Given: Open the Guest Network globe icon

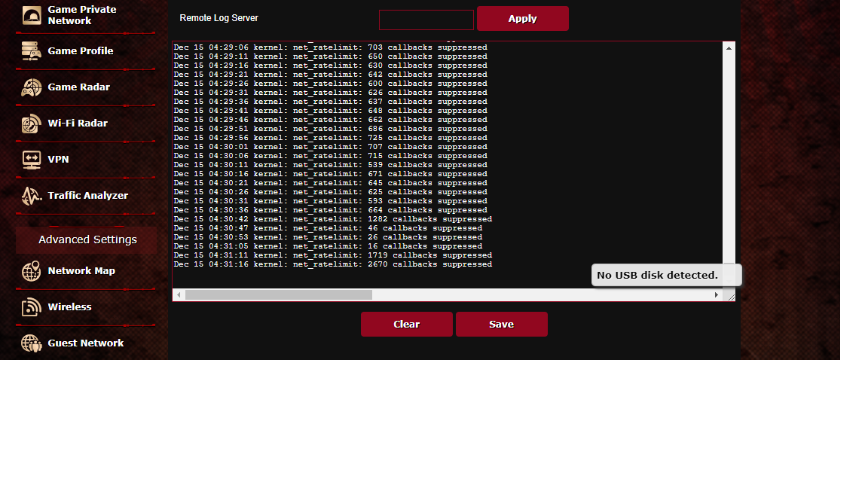Looking at the screenshot, I should pos(32,343).
